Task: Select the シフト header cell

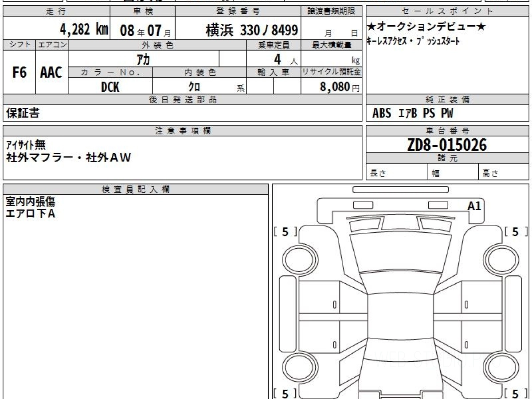Action: 19,45
